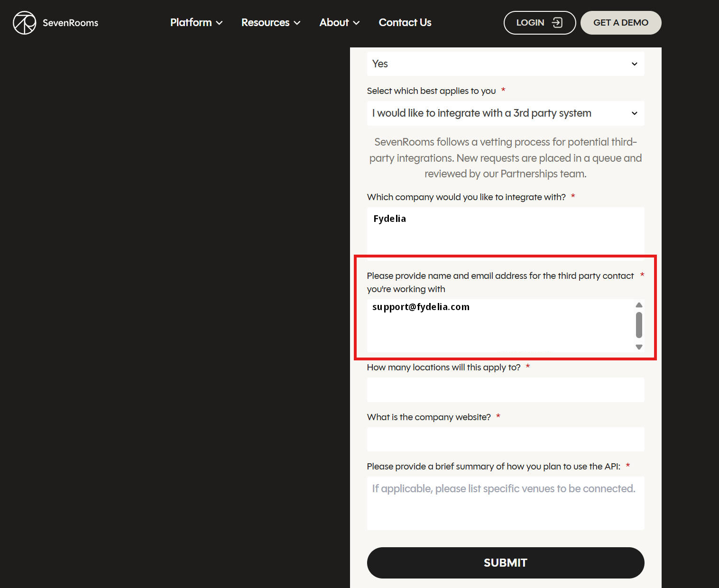
Task: Click the scroll down arrow in contact textarea
Action: coord(639,347)
